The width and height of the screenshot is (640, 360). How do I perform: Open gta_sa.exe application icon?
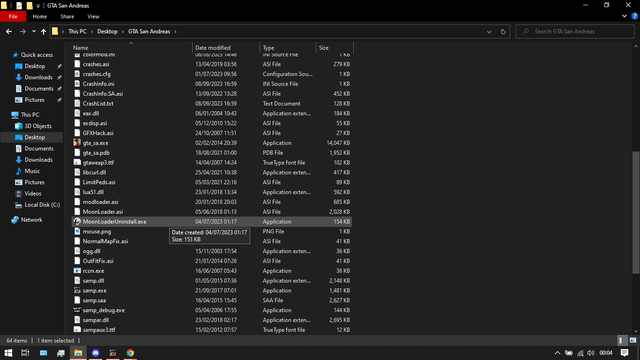pyautogui.click(x=77, y=143)
